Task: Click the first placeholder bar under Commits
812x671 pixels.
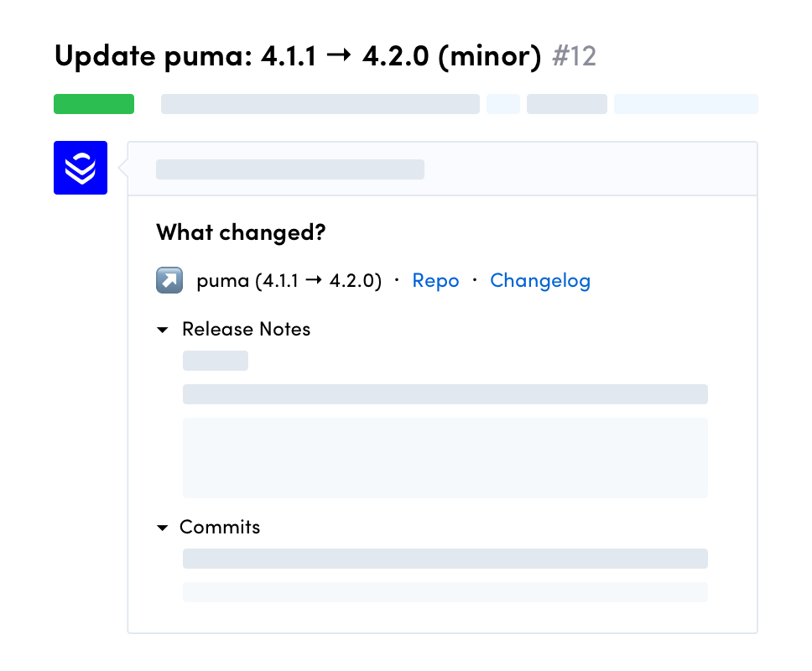Action: (445, 559)
